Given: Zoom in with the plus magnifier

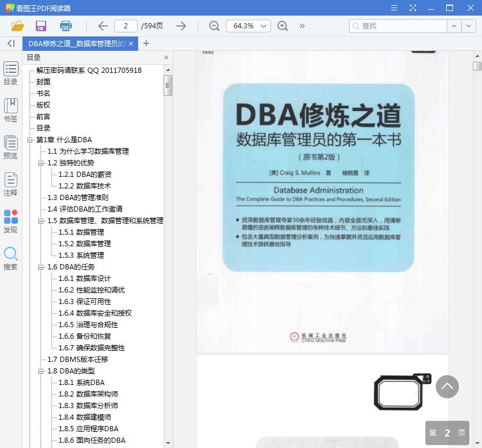Looking at the screenshot, I should (283, 26).
